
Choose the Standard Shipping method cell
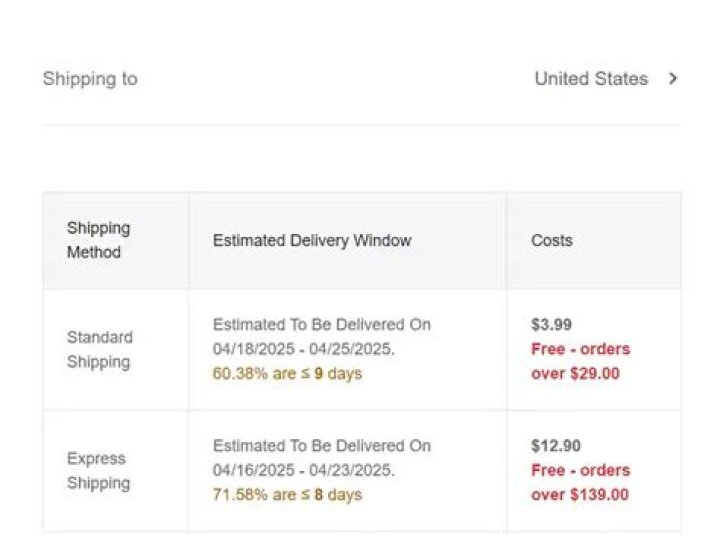(x=99, y=349)
